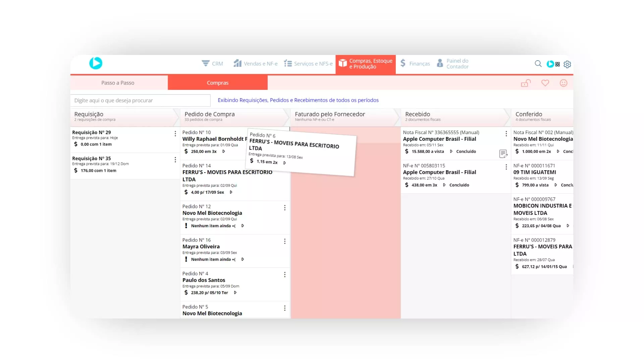Click dollar icon on Requisição Nº 35
Screen dimensions: 644x362
click(x=76, y=171)
